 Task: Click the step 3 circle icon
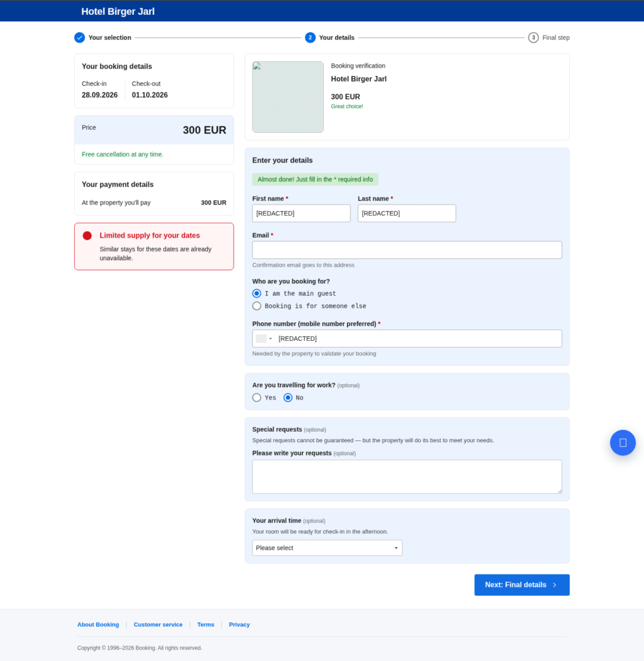[533, 37]
